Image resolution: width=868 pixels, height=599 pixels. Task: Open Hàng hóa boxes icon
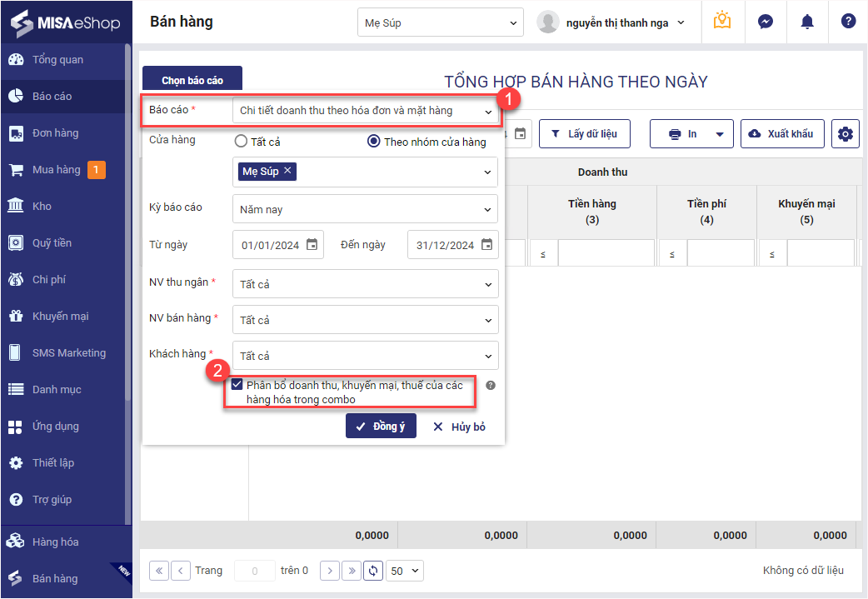coord(16,542)
